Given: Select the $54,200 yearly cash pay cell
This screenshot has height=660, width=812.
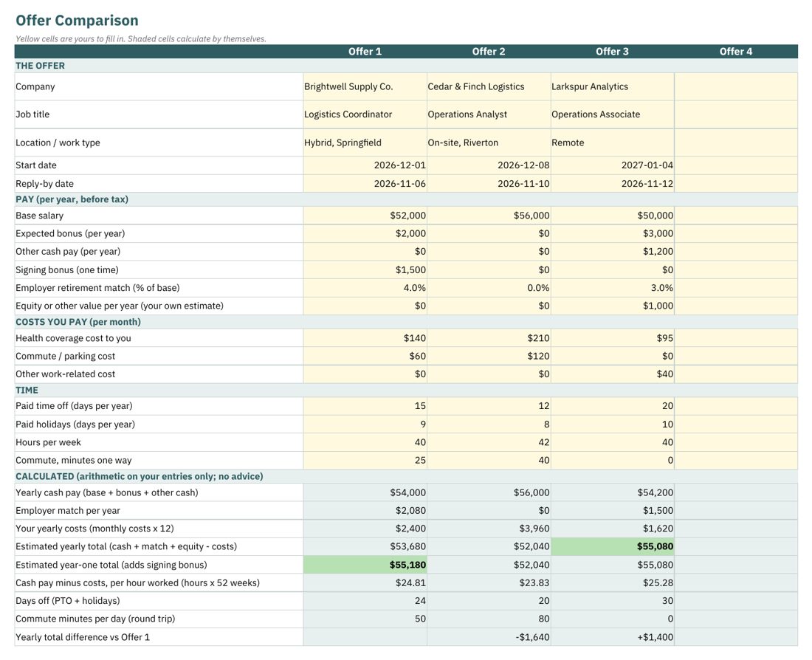Looking at the screenshot, I should point(613,492).
